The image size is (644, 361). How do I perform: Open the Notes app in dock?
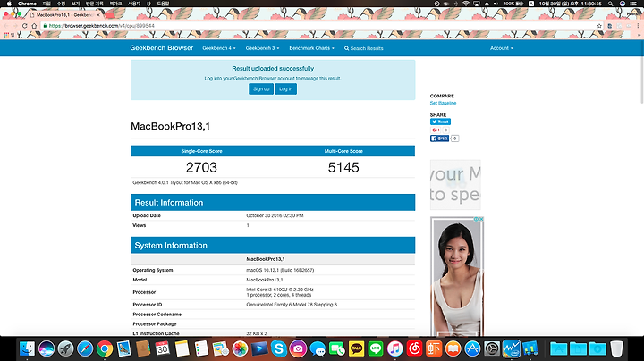pos(182,348)
